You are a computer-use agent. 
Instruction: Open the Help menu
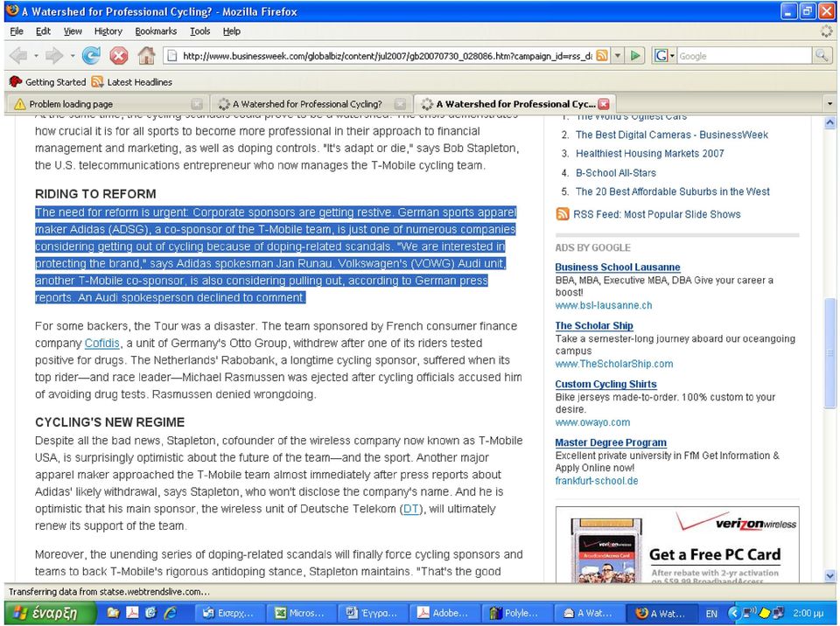tap(231, 31)
